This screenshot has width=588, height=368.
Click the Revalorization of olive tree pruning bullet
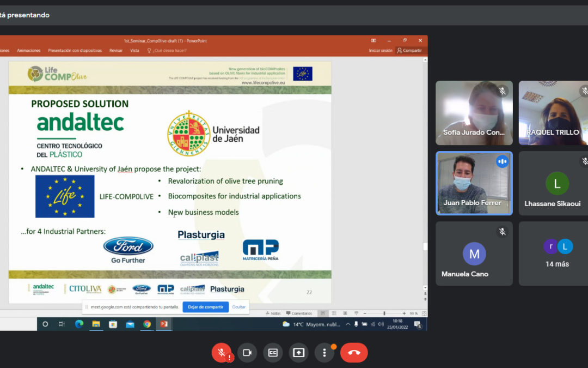pos(225,181)
